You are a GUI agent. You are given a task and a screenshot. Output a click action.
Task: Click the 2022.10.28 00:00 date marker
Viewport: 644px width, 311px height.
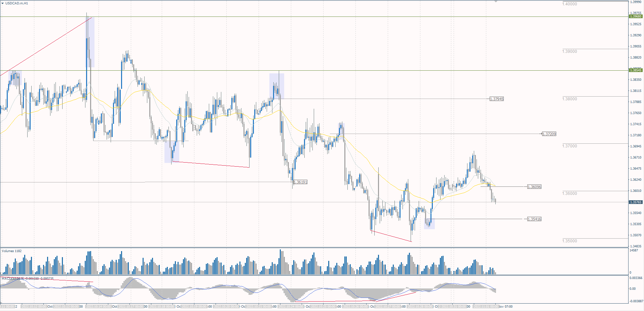point(420,307)
